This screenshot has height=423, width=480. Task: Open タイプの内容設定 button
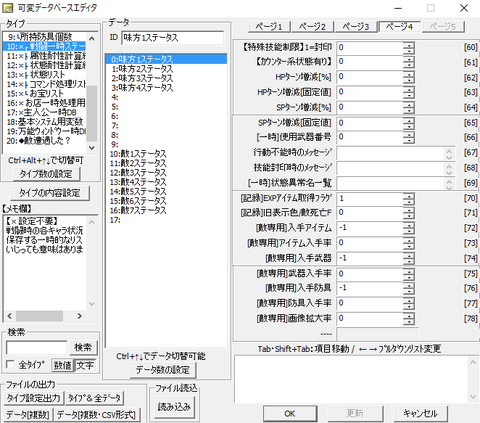click(50, 193)
